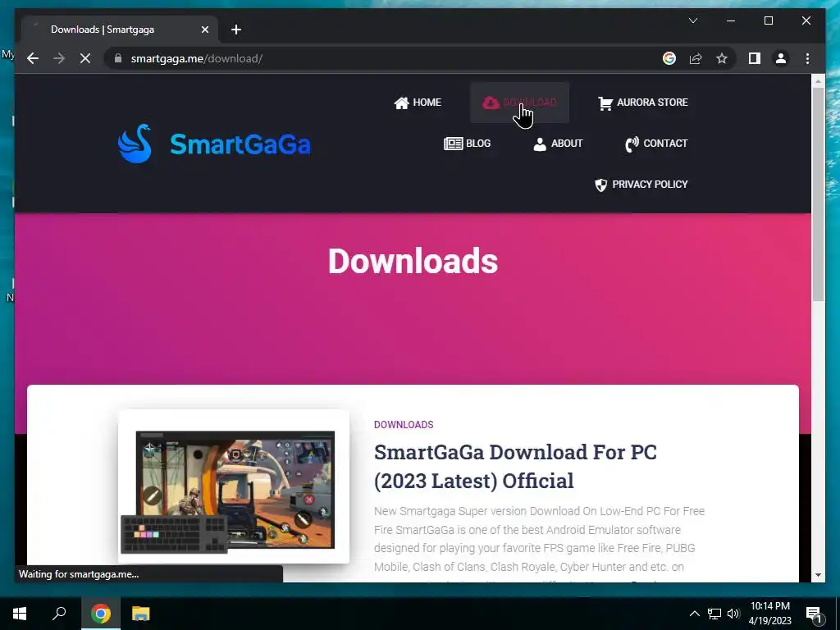The width and height of the screenshot is (840, 630).
Task: Open volume control in system tray
Action: click(733, 614)
